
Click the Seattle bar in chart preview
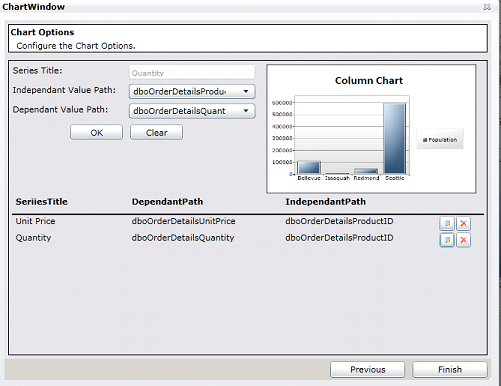tap(395, 138)
